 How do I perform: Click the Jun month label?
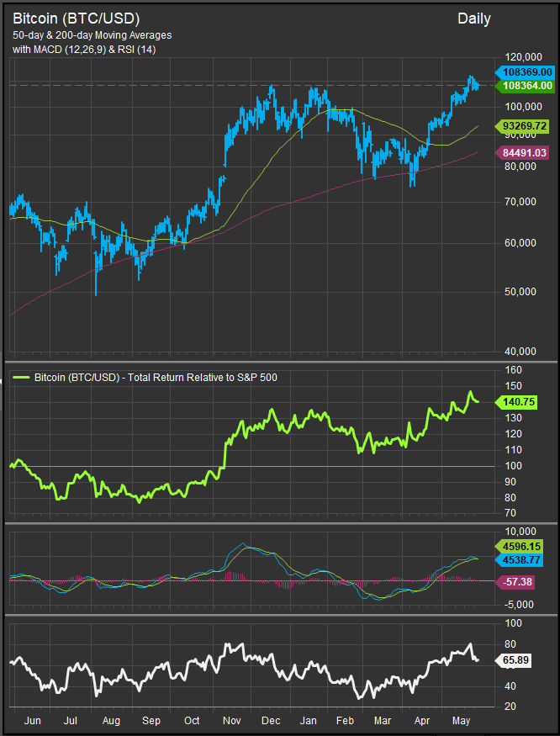(x=31, y=720)
